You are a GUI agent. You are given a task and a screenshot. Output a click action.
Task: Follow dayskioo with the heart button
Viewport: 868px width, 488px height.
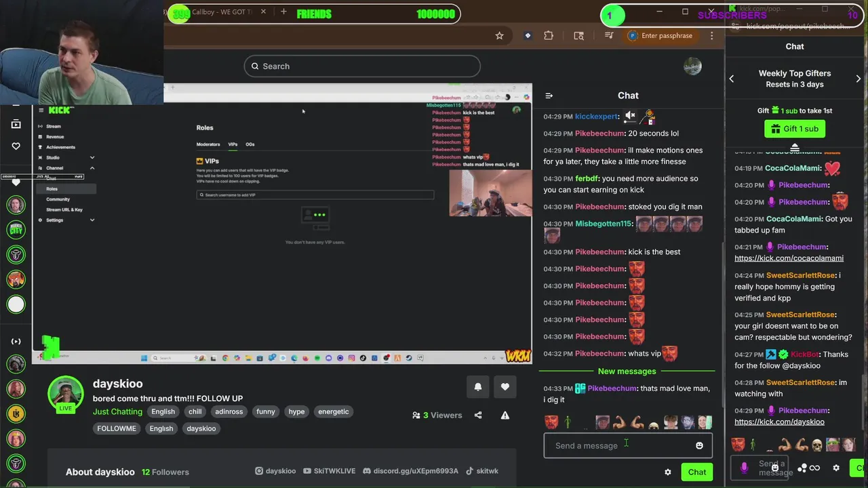505,387
